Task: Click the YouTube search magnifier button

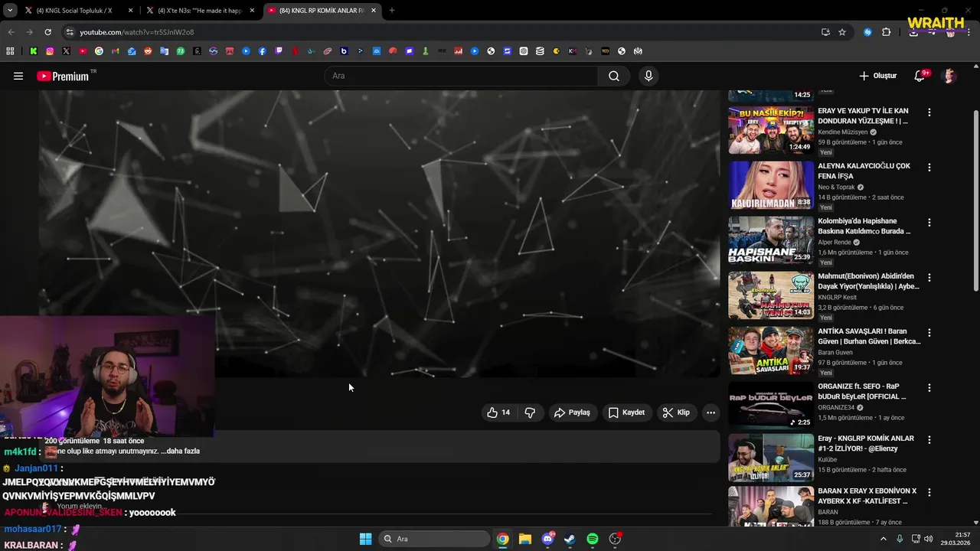Action: [x=614, y=76]
